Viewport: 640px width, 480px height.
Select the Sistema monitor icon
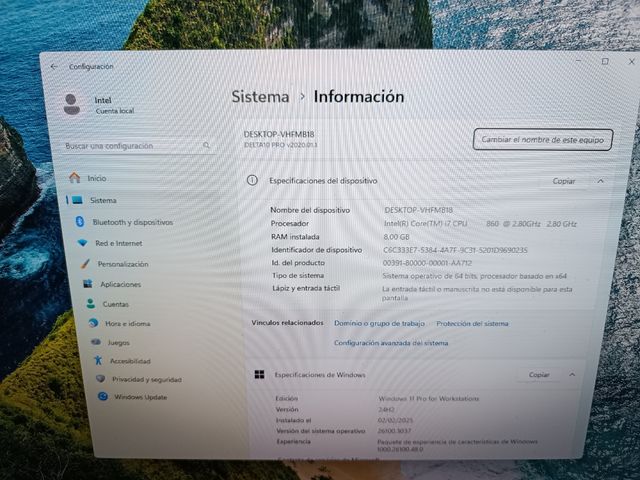[77, 200]
